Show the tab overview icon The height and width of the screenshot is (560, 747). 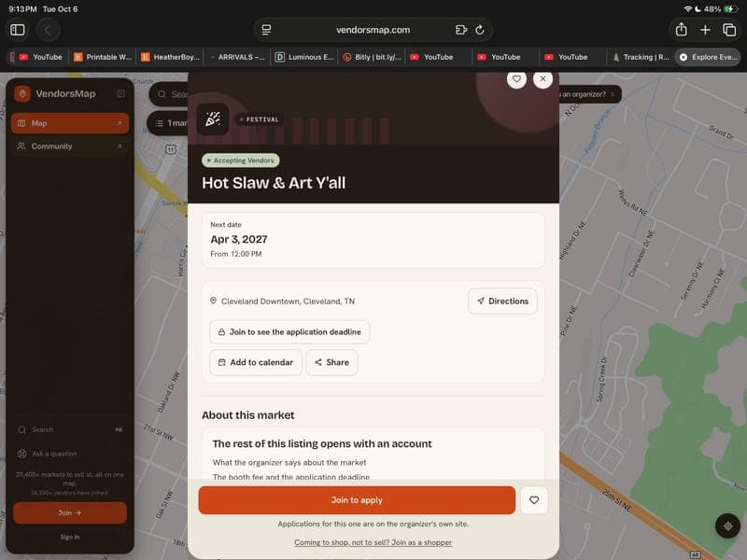pyautogui.click(x=729, y=30)
